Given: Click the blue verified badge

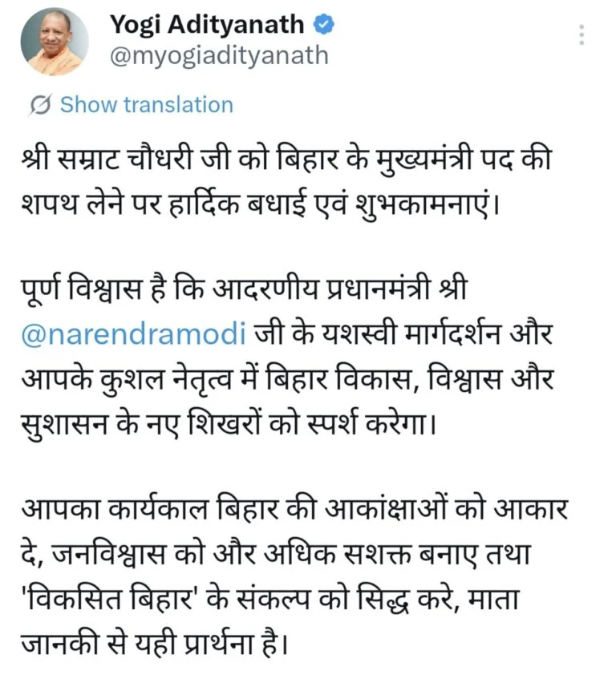Looking at the screenshot, I should tap(323, 25).
